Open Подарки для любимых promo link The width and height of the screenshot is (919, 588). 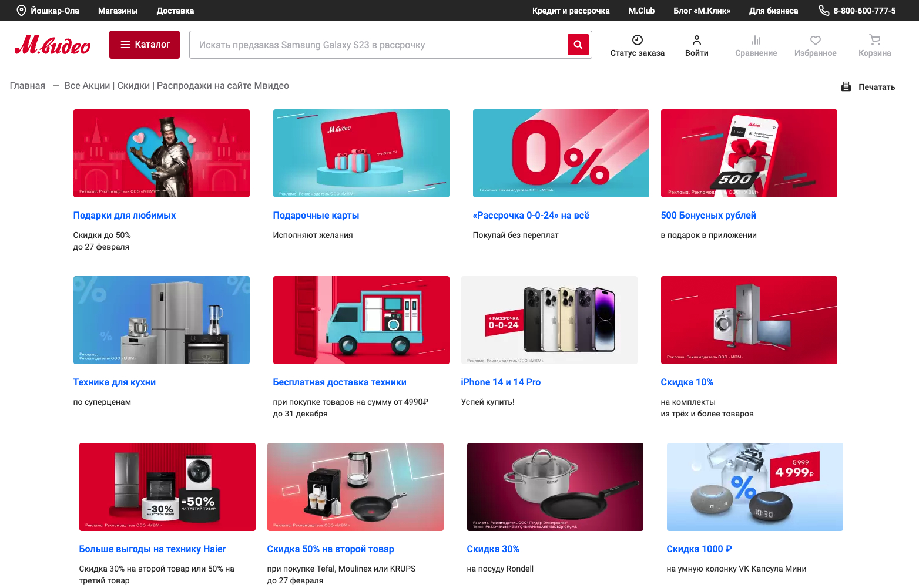point(125,216)
